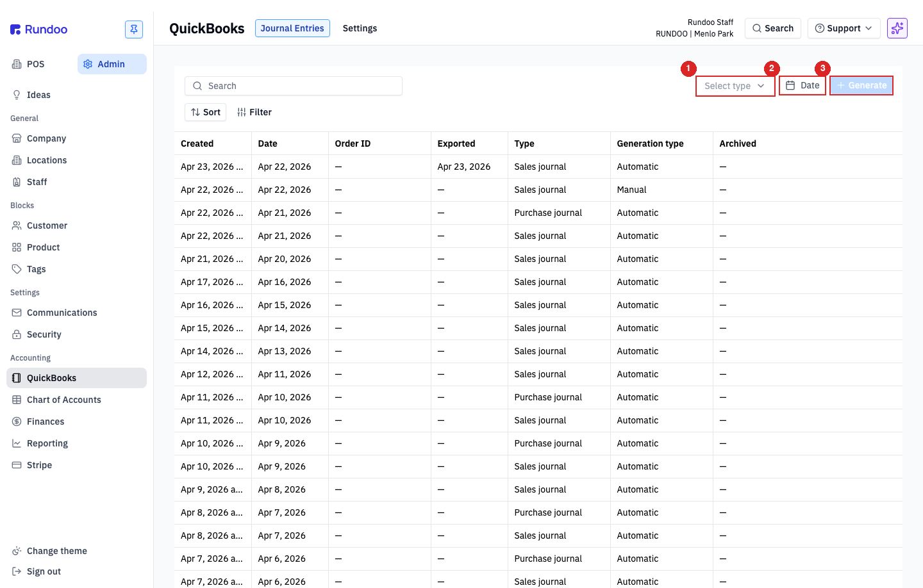This screenshot has height=588, width=923.
Task: Switch to the Admin section
Action: (112, 64)
